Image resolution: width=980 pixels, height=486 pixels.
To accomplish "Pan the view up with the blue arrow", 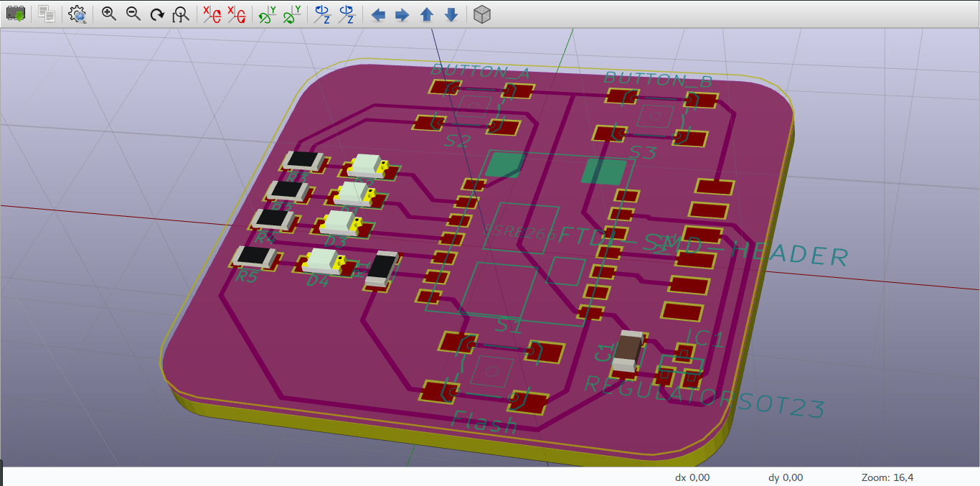I will tap(426, 14).
